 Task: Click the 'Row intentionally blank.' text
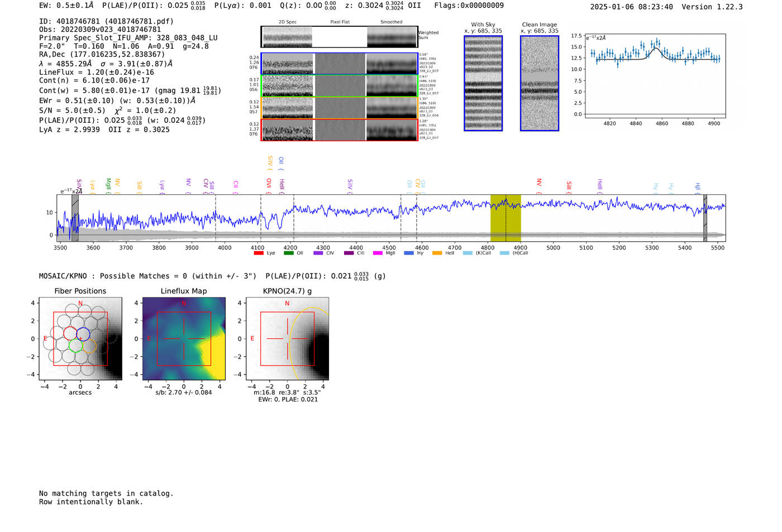[x=91, y=502]
